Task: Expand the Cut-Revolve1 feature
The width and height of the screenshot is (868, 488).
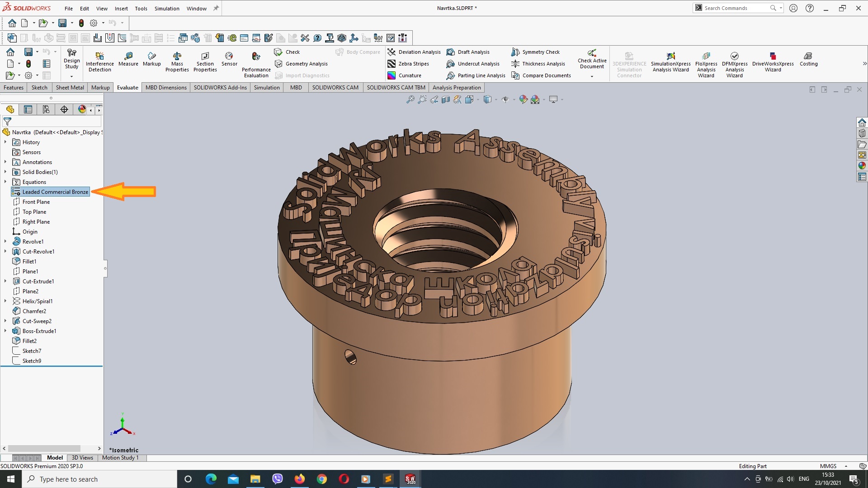Action: (x=5, y=251)
